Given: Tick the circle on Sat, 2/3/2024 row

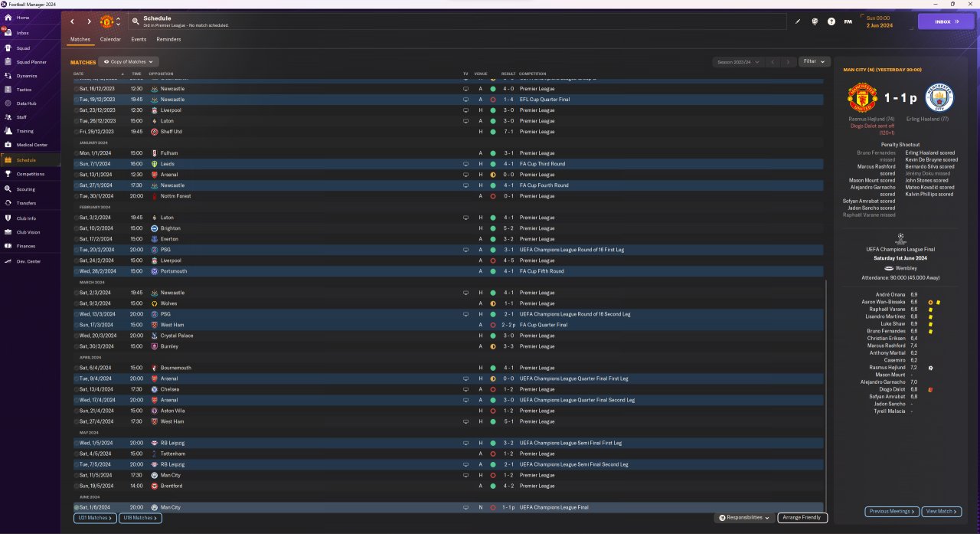Looking at the screenshot, I should pos(77,293).
